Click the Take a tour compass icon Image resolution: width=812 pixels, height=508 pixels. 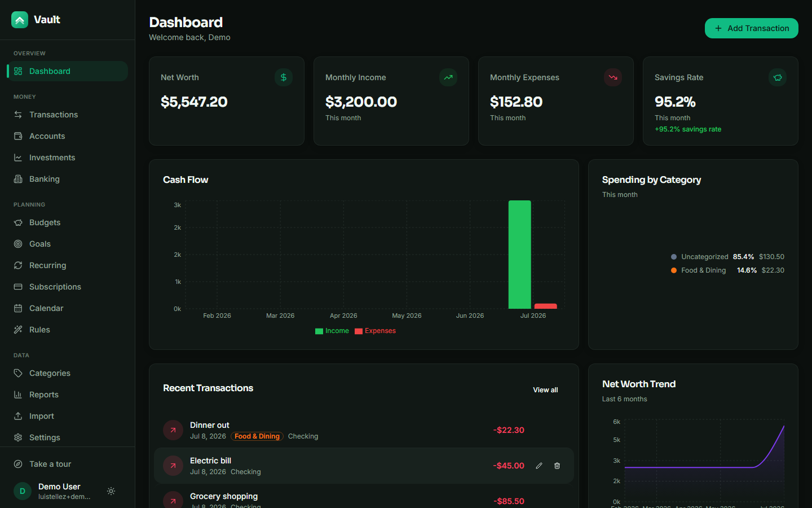tap(18, 464)
